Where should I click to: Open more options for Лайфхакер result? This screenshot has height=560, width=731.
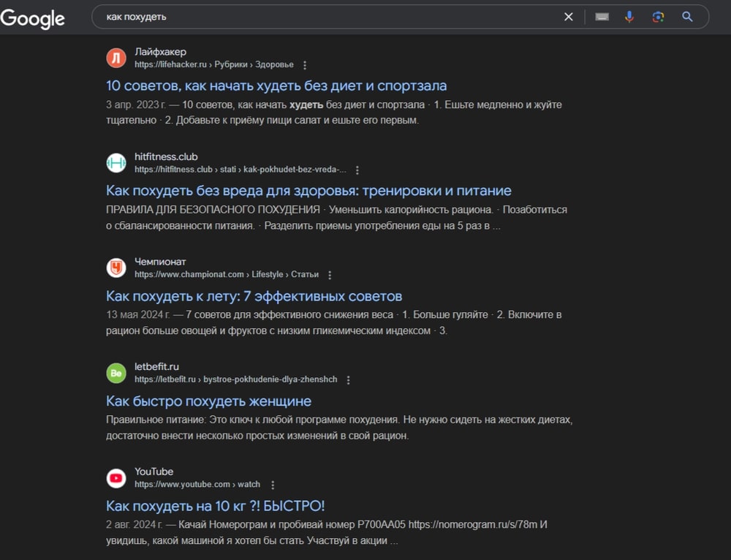(x=305, y=65)
